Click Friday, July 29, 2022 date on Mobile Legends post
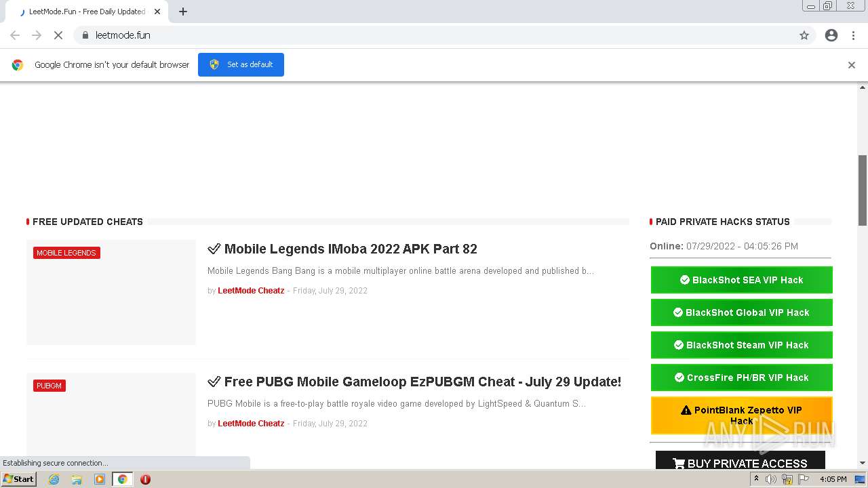 coord(330,291)
